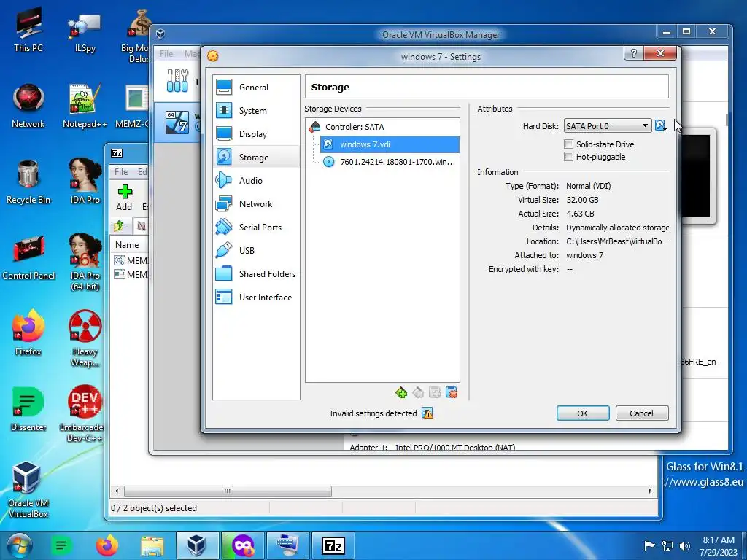
Task: Select the 7601.24214 optical disc entry
Action: [390, 162]
